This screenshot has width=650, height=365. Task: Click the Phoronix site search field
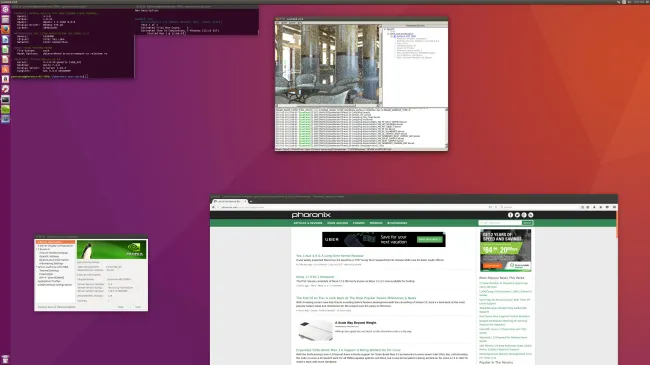pos(500,223)
